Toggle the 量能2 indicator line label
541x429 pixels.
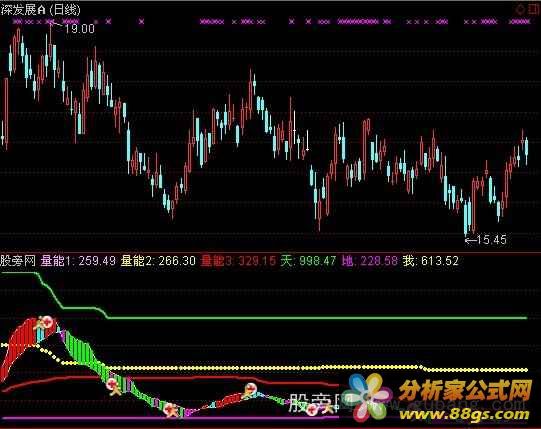(158, 261)
